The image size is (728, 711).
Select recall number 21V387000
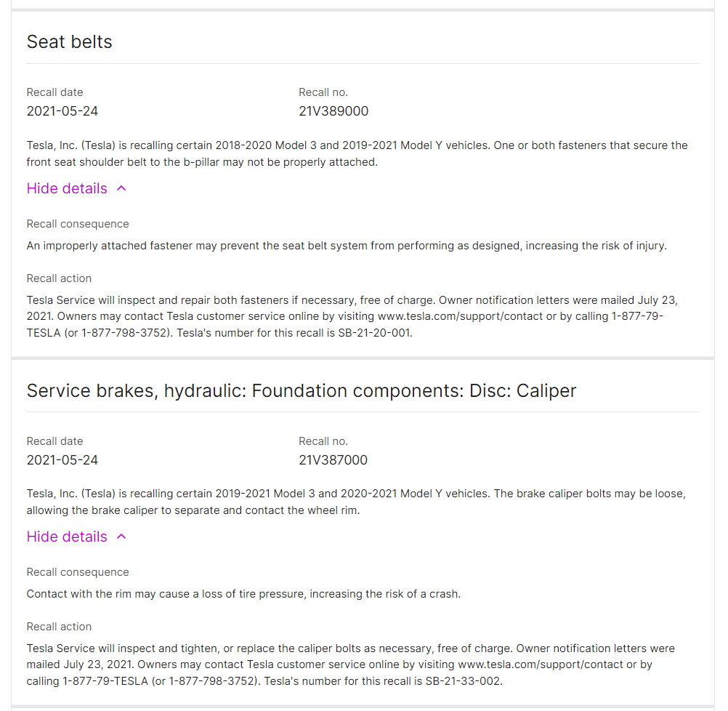333,460
